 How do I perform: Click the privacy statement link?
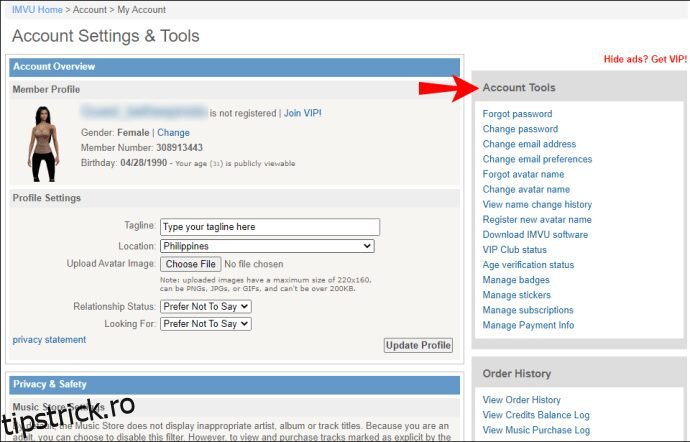pyautogui.click(x=49, y=340)
